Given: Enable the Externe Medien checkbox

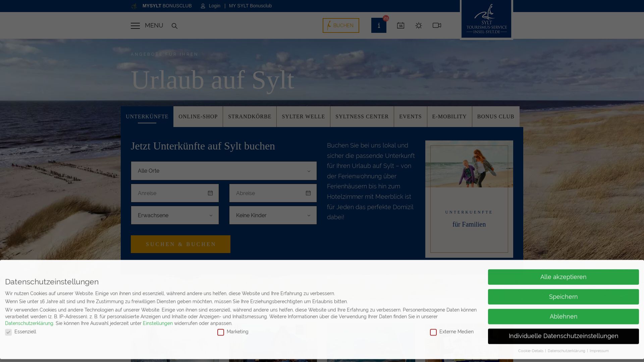Looking at the screenshot, I should (x=433, y=332).
